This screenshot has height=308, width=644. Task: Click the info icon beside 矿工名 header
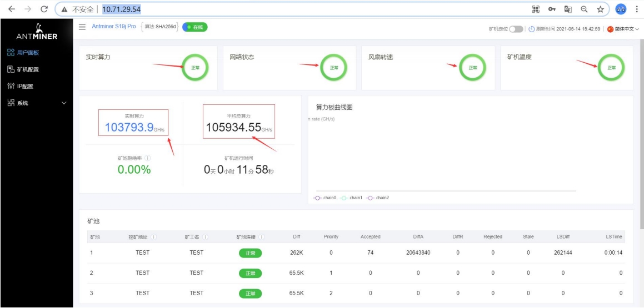coord(205,236)
